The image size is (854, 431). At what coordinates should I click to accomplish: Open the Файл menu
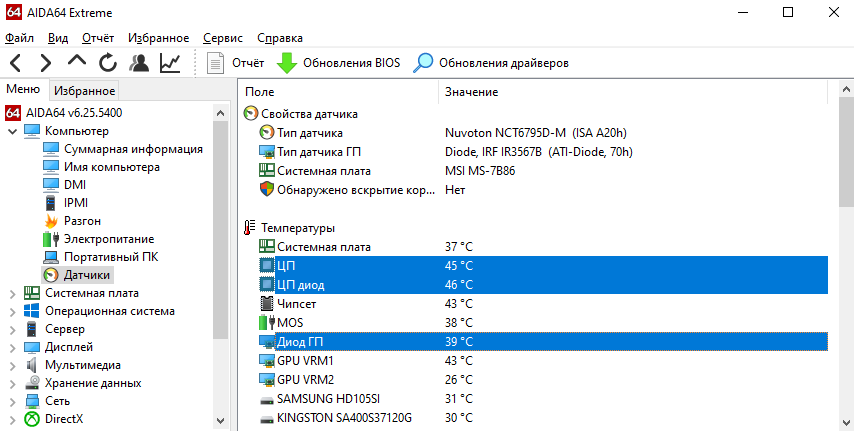click(19, 38)
